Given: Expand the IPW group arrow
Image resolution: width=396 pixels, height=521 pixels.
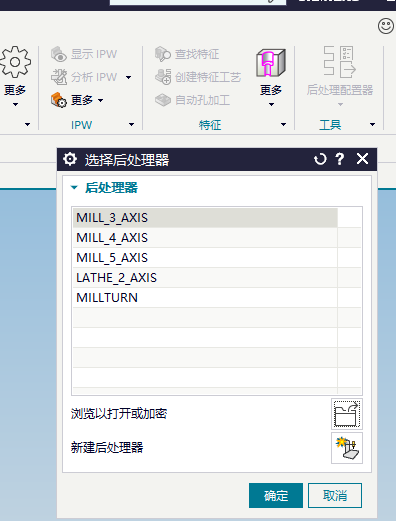Looking at the screenshot, I should pyautogui.click(x=131, y=125).
